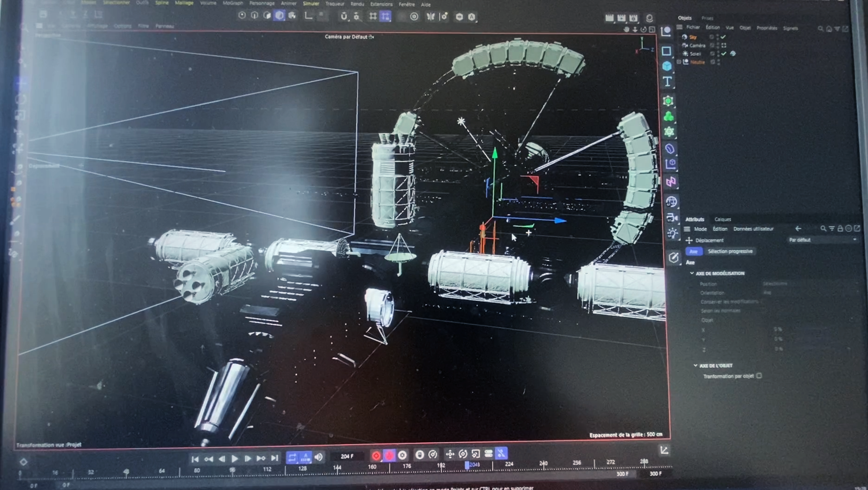Toggle timeline sound speaker icon
Viewport: 868px width, 490px height.
pyautogui.click(x=319, y=457)
